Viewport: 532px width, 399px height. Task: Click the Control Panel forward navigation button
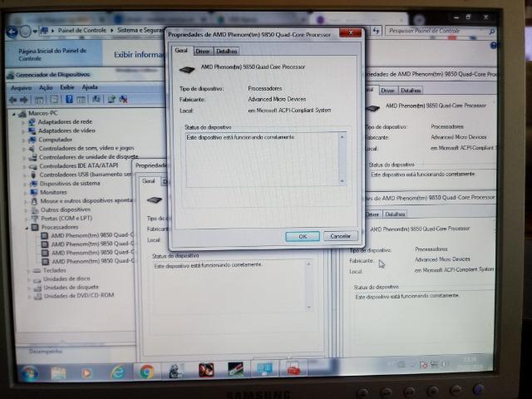[x=26, y=32]
